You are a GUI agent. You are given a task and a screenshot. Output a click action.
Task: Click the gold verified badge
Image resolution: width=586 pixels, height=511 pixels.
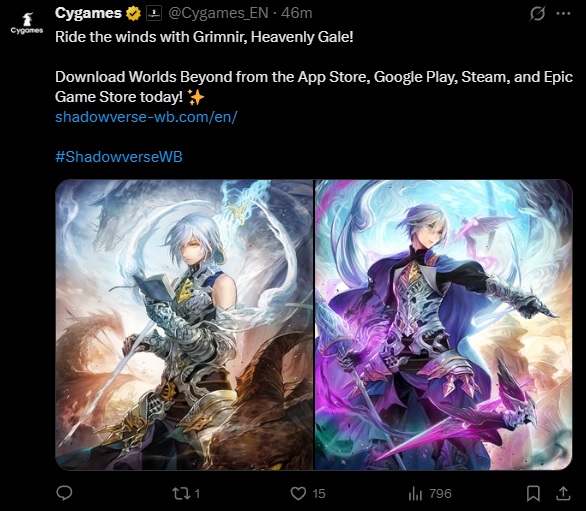pyautogui.click(x=133, y=14)
